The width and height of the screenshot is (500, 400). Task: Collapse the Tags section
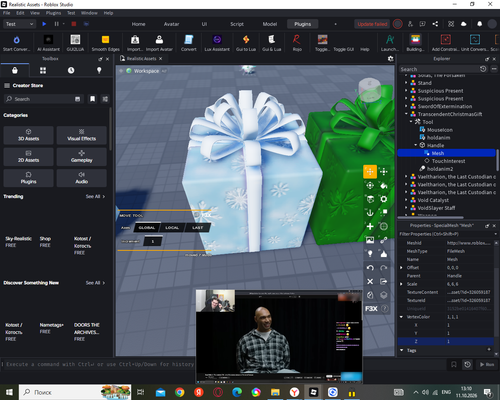(x=401, y=350)
